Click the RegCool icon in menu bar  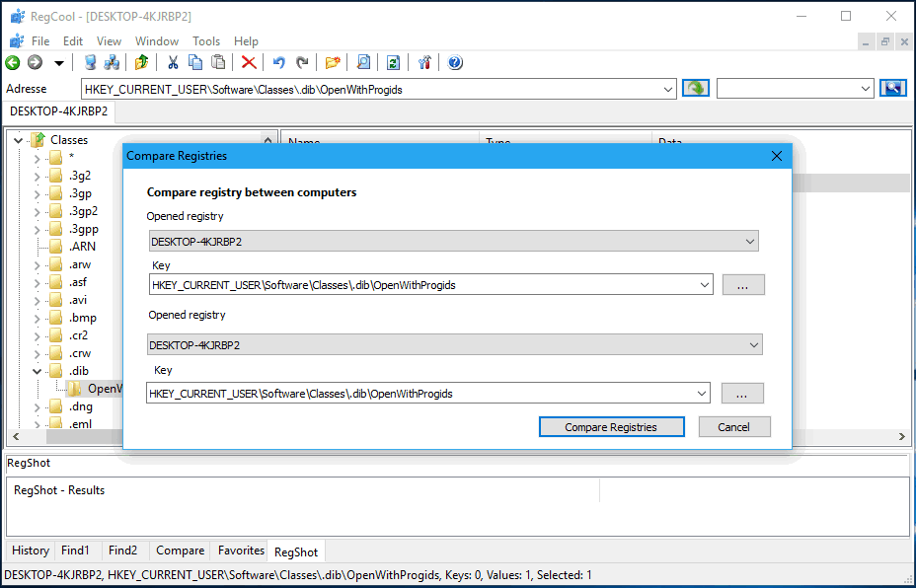tap(17, 41)
